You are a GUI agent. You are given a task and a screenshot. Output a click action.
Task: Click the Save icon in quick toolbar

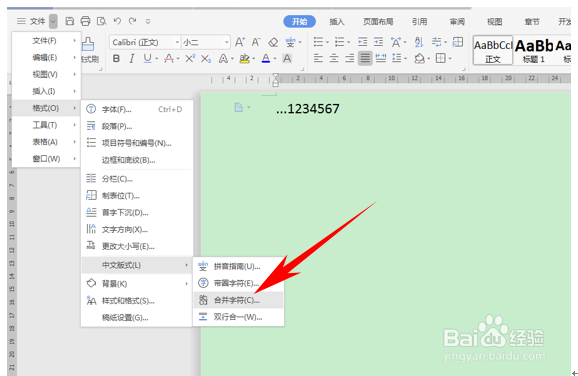[x=69, y=21]
